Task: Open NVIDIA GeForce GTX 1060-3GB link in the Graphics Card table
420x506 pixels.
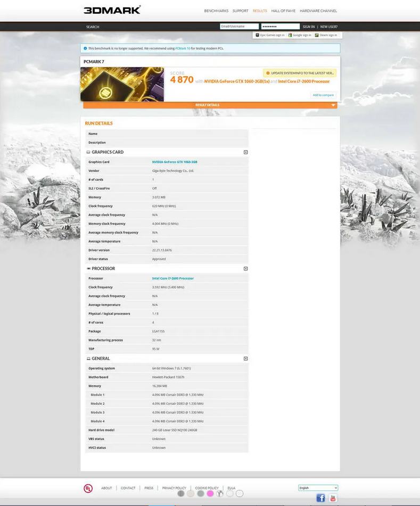Action: [174, 162]
